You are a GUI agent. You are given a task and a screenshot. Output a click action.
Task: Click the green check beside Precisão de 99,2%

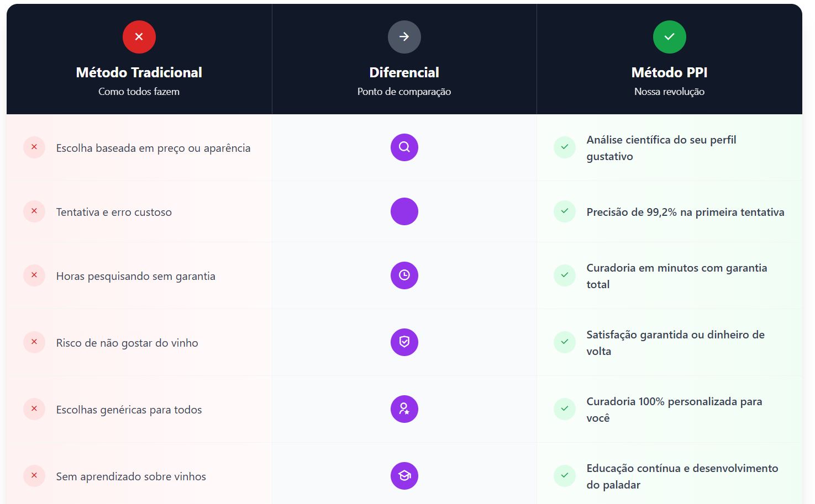pyautogui.click(x=565, y=211)
